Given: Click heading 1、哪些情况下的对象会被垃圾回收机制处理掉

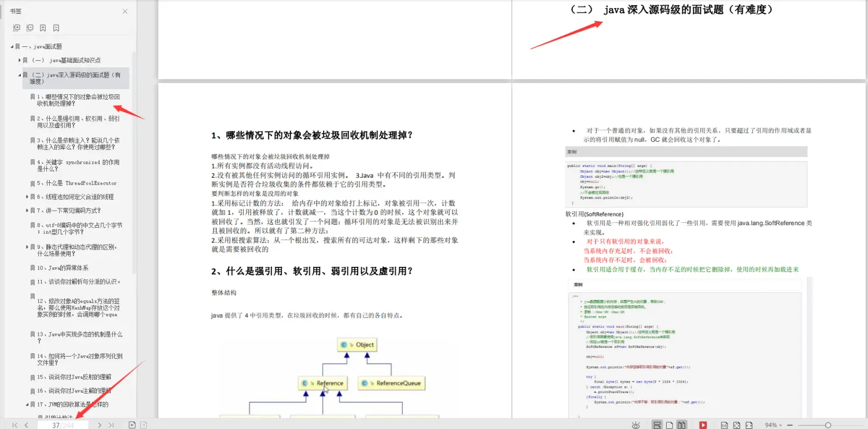Looking at the screenshot, I should point(312,135).
